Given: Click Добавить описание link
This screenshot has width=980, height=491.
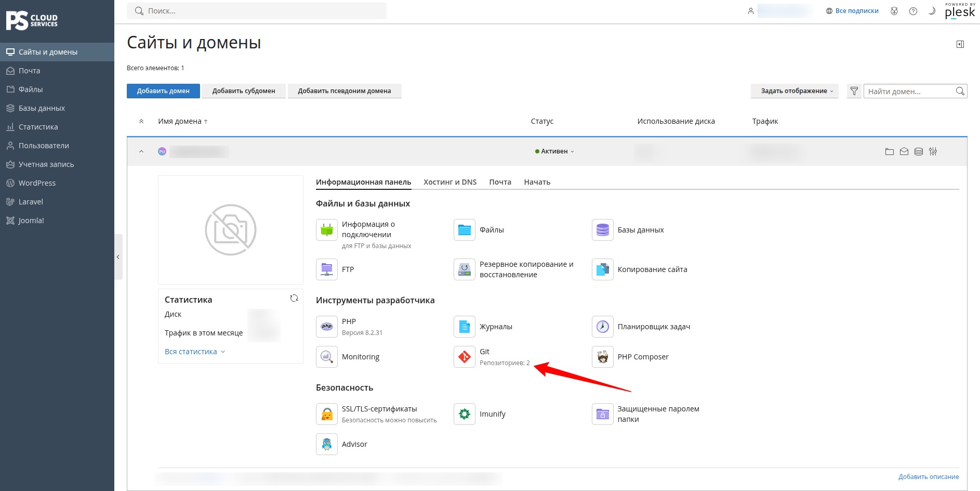Looking at the screenshot, I should click(x=929, y=477).
